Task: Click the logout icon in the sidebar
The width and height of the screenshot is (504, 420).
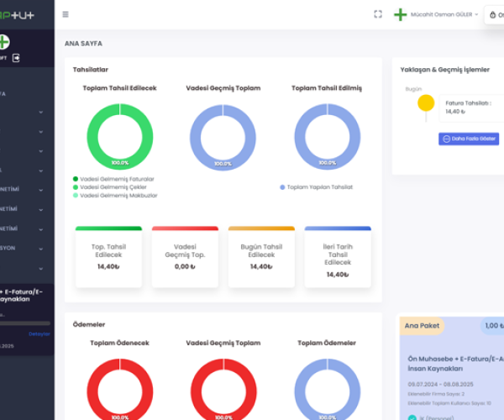Action: 16,58
